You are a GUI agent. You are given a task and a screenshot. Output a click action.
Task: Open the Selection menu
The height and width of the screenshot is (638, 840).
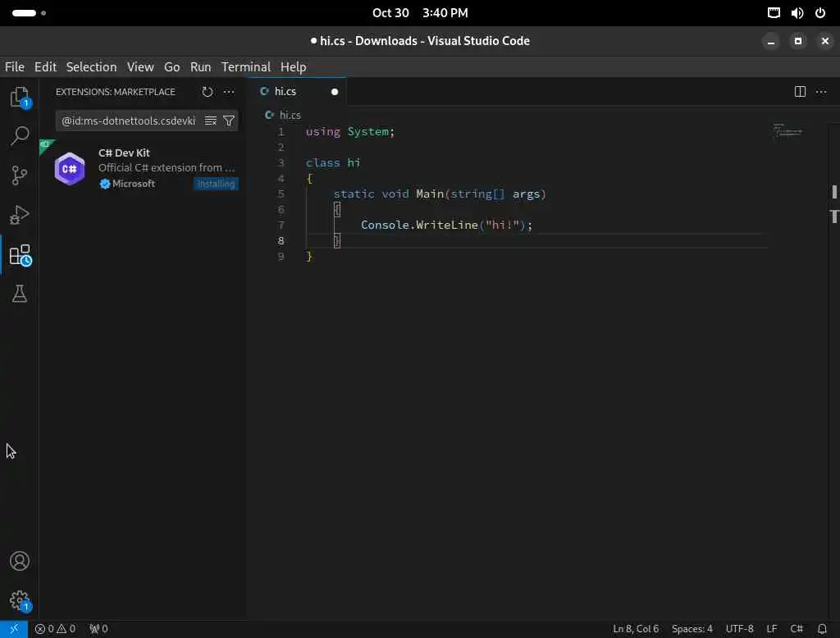tap(91, 67)
